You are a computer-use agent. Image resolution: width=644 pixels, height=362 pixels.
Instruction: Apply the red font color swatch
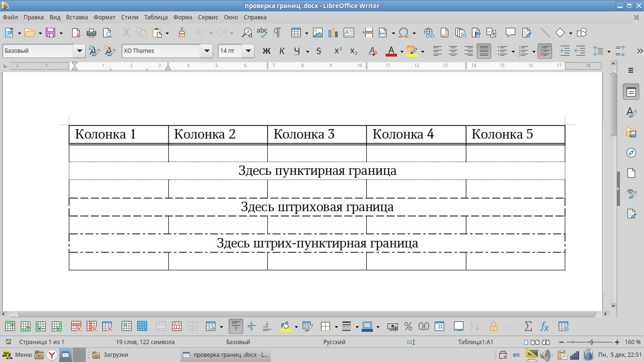click(x=391, y=51)
